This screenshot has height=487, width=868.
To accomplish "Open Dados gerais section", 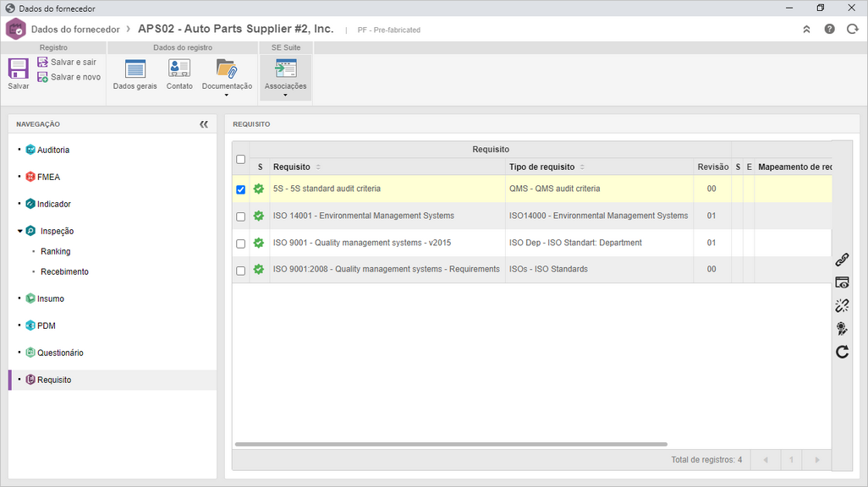I will click(x=135, y=74).
